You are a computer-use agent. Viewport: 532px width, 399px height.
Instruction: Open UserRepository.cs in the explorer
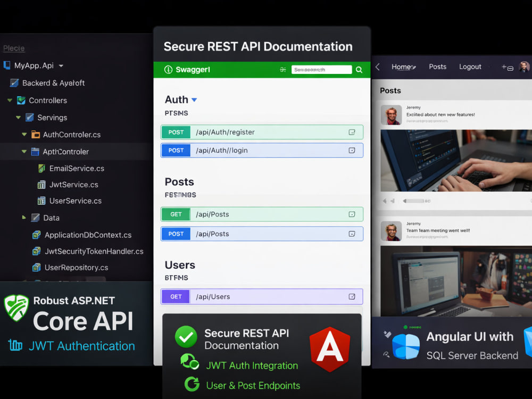pyautogui.click(x=76, y=268)
